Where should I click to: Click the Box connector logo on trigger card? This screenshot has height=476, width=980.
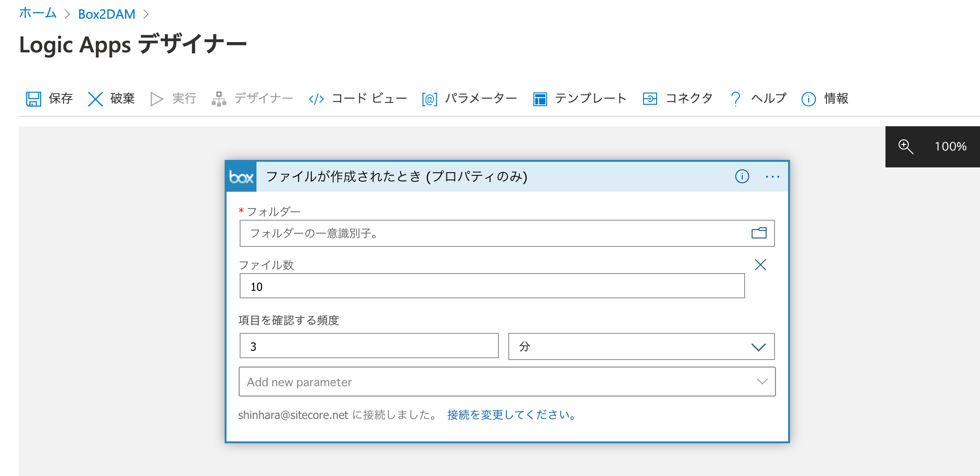(x=241, y=177)
